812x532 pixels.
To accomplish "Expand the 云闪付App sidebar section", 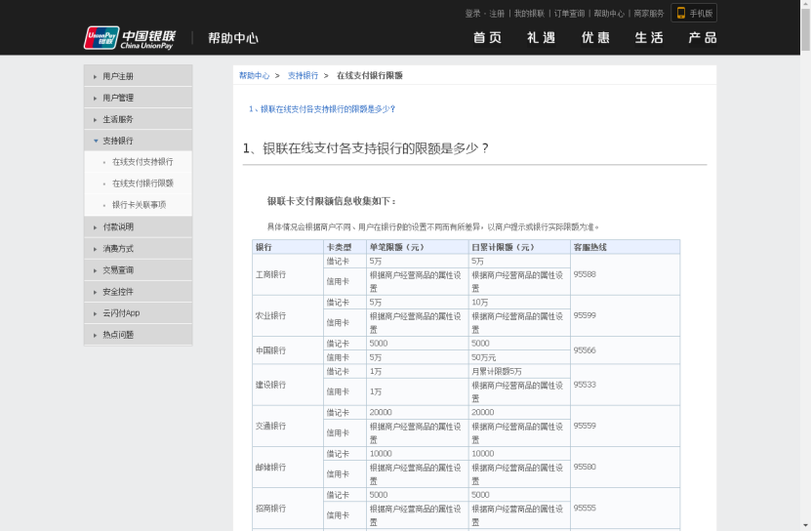I will tap(139, 313).
